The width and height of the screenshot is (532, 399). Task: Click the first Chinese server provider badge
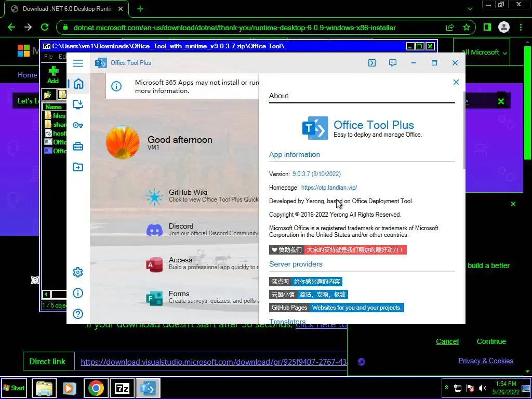305,282
